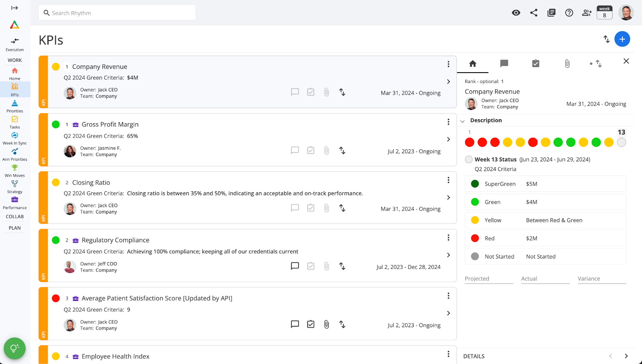Expand Company Revenue card with chevron

448,81
